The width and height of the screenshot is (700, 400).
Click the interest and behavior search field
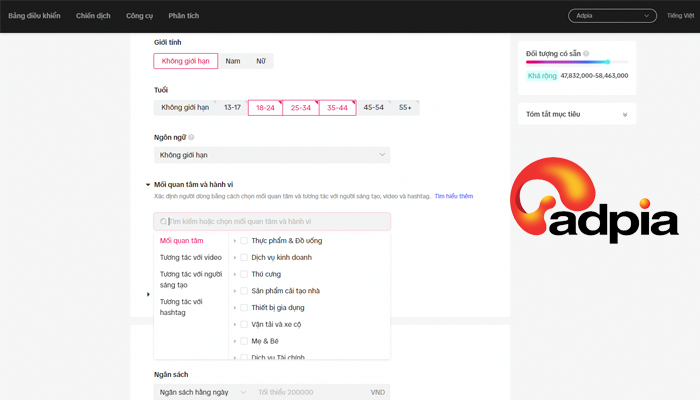272,221
